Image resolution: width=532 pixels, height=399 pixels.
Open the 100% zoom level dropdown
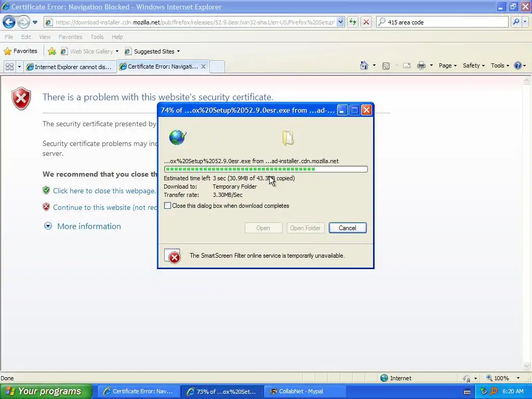click(x=518, y=378)
